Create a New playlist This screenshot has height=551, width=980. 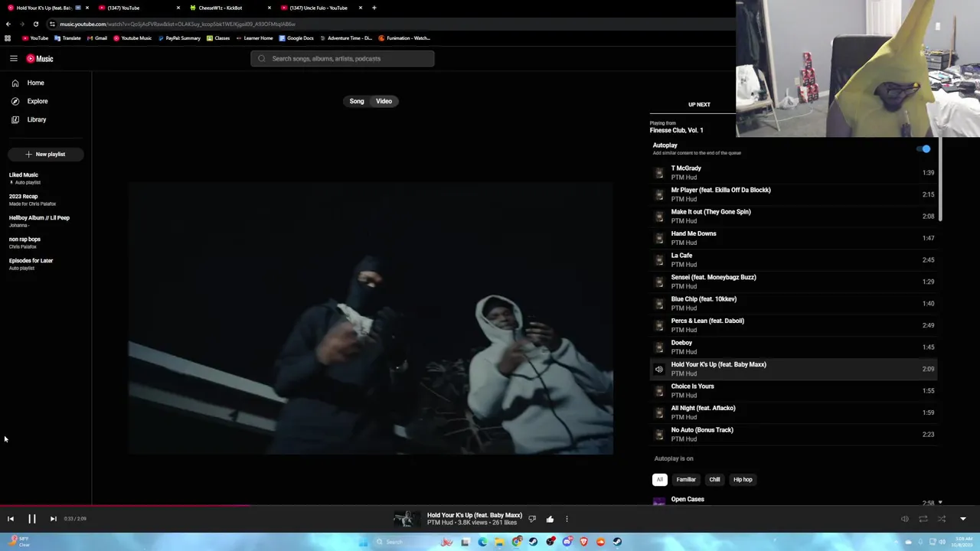pyautogui.click(x=45, y=154)
